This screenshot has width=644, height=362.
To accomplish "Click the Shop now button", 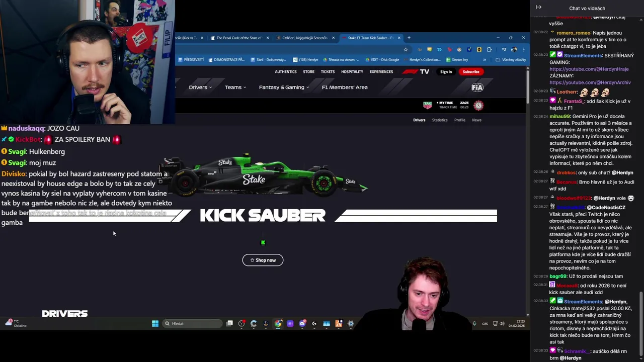I will 263,260.
